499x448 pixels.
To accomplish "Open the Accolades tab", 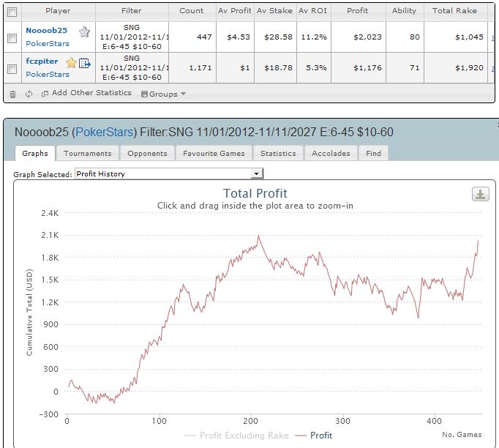I will pyautogui.click(x=331, y=153).
